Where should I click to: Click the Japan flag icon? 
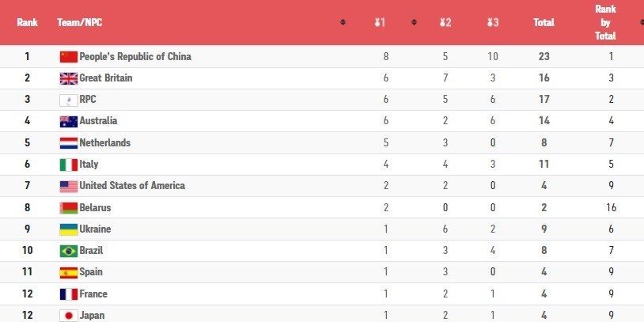(69, 315)
